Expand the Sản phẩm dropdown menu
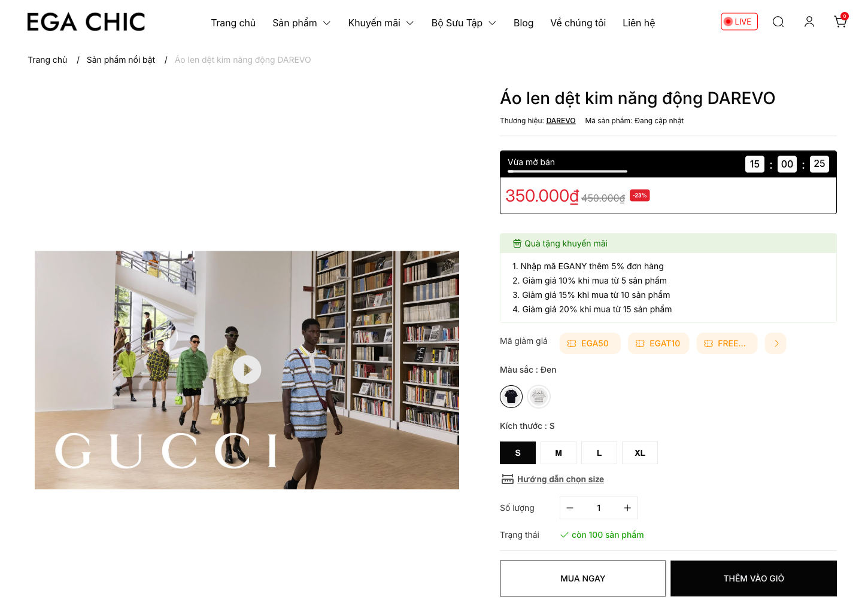Image resolution: width=868 pixels, height=609 pixels. (302, 23)
